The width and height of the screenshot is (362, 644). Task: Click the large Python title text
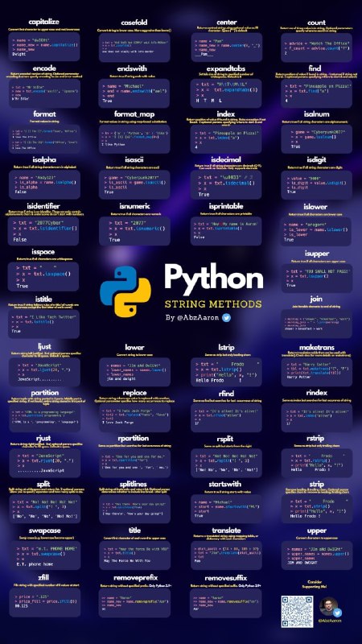point(213,279)
